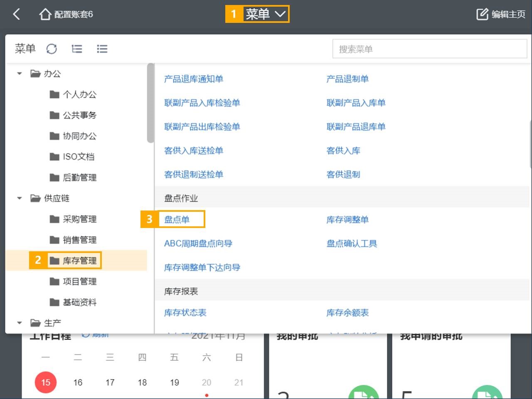Select calendar date 17
This screenshot has height=399, width=532.
coord(110,382)
